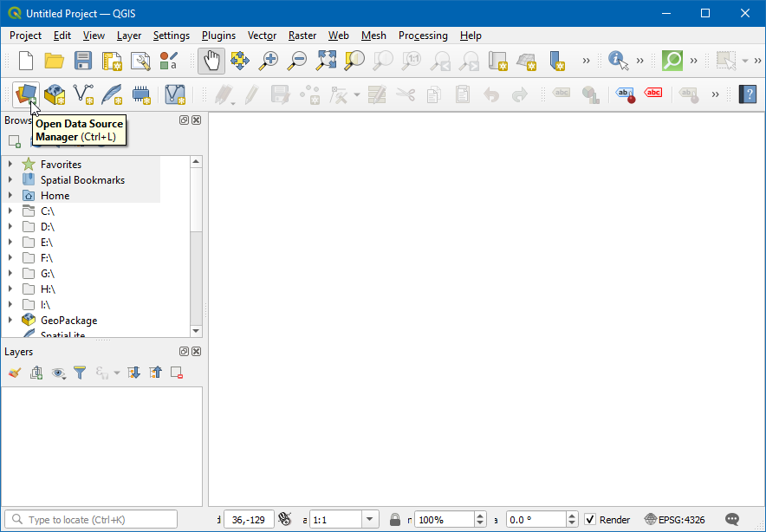766x532 pixels.
Task: Toggle the scale lock padlock icon
Action: click(x=395, y=520)
